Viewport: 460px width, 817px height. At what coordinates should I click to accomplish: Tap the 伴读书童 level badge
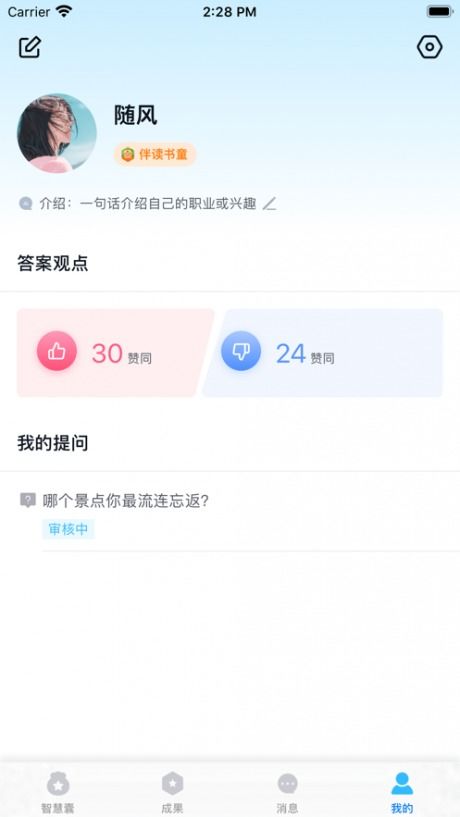coord(155,155)
